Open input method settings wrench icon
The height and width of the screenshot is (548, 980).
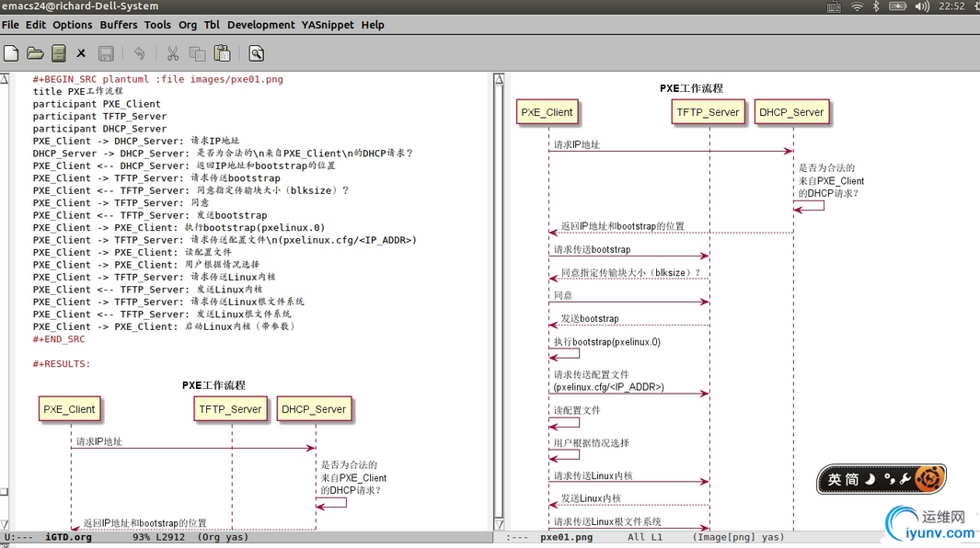tap(905, 479)
